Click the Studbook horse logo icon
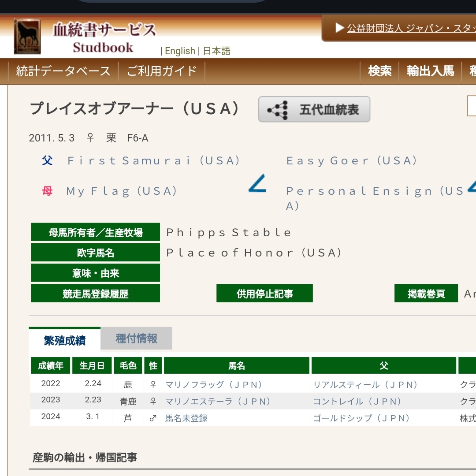Image resolution: width=476 pixels, height=476 pixels. point(27,36)
